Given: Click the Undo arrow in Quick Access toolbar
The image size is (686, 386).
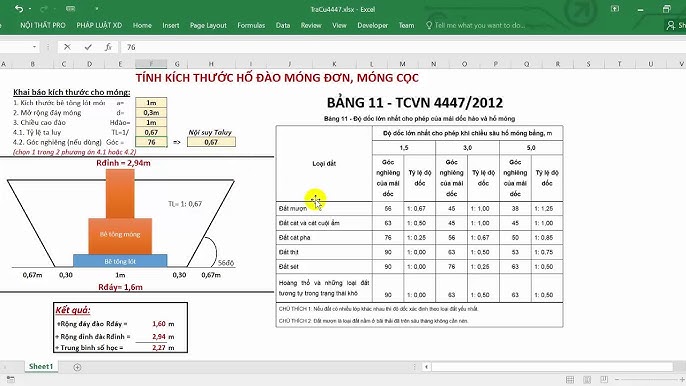Looking at the screenshot, I should click(x=18, y=9).
